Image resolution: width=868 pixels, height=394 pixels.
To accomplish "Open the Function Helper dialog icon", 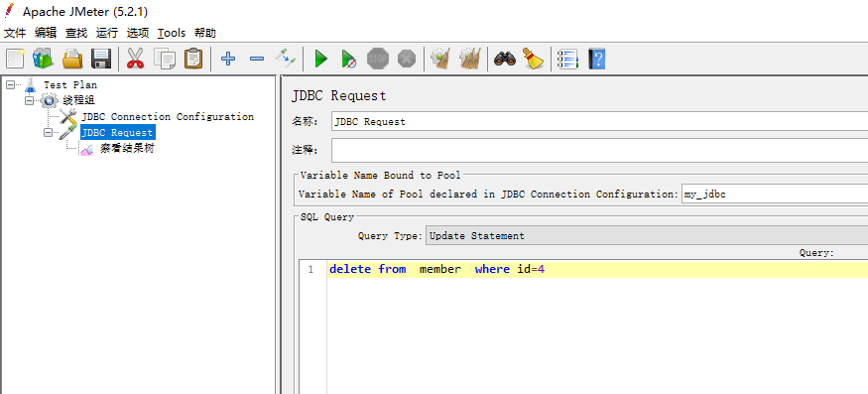I will [568, 59].
